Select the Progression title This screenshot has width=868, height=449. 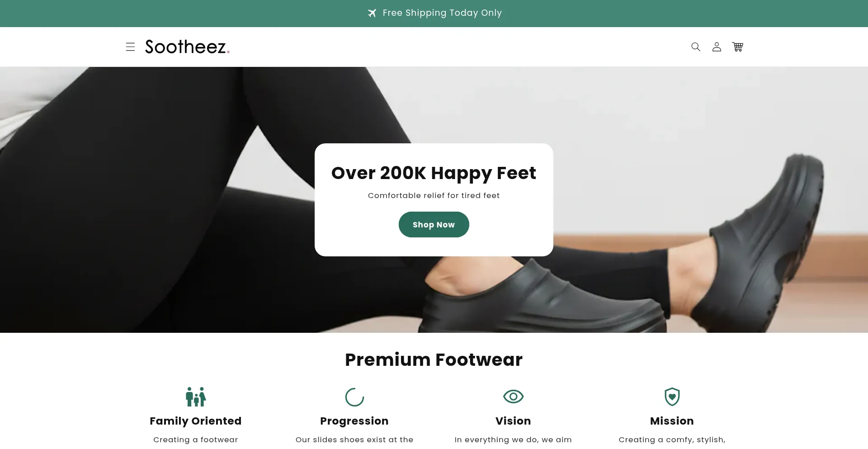(x=354, y=421)
